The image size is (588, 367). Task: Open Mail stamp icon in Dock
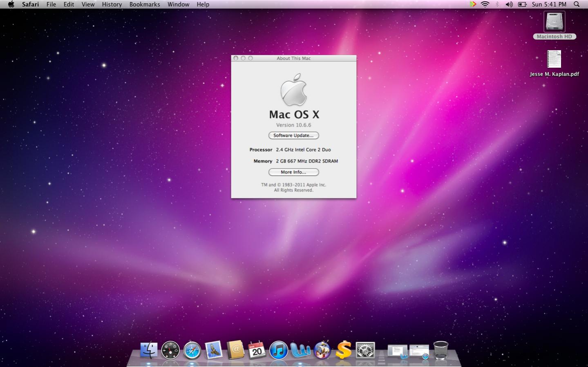[x=214, y=350]
